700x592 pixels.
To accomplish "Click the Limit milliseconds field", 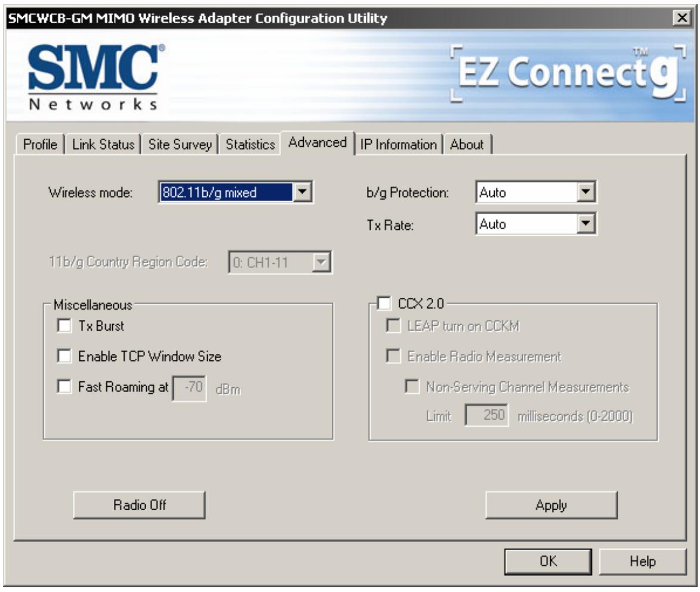I will [x=486, y=415].
